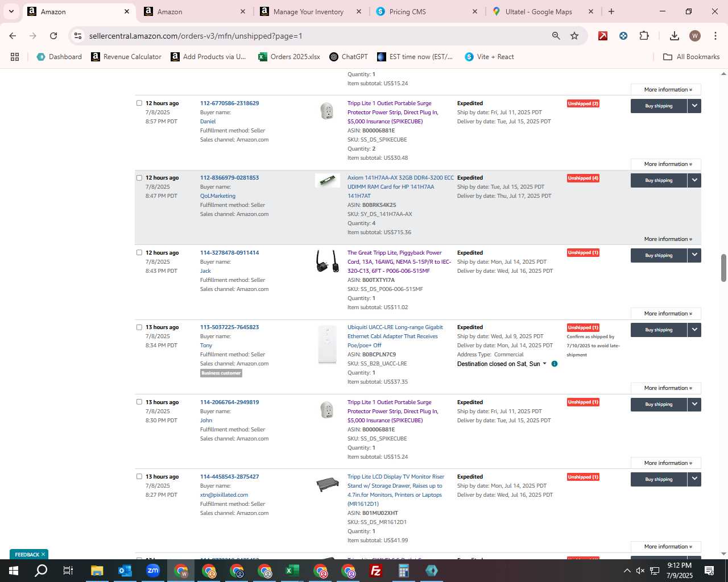Open Tripp Lite LCD Display Monitor Riser link
This screenshot has height=582, width=728.
(x=396, y=490)
